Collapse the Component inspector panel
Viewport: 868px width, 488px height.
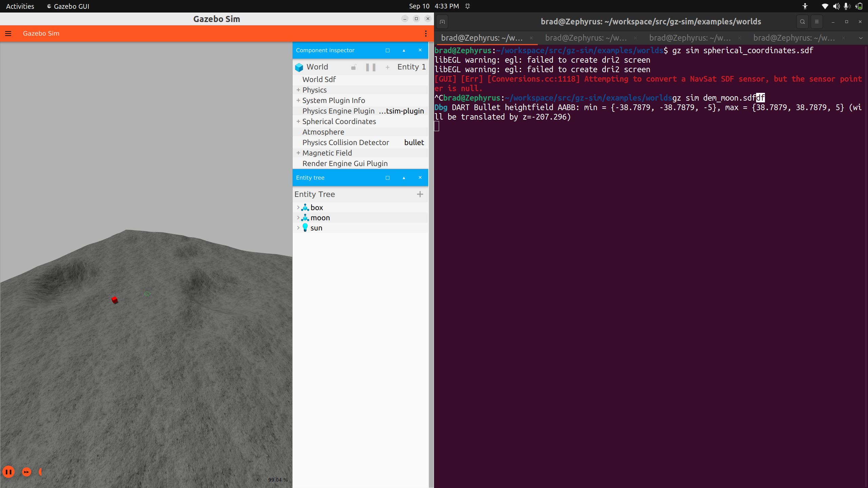tap(403, 50)
